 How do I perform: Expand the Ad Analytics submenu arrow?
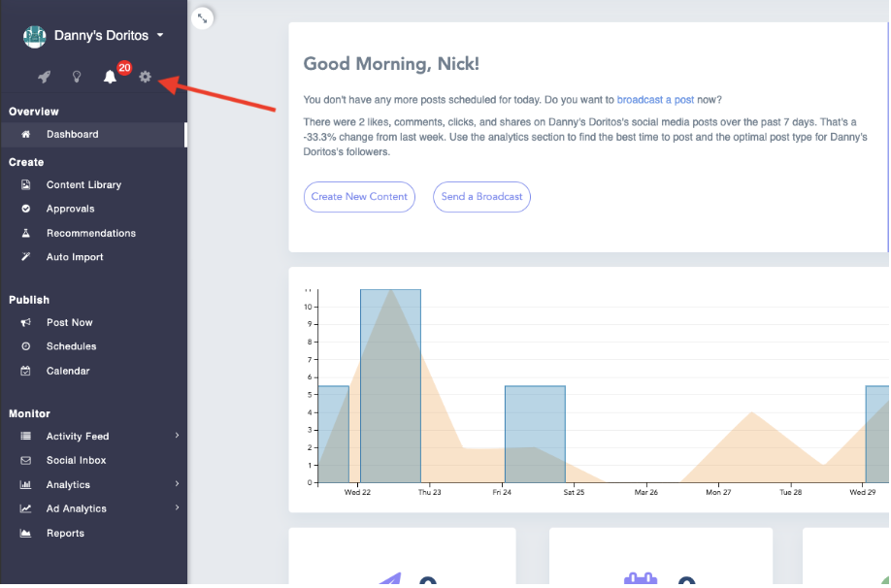coord(177,507)
